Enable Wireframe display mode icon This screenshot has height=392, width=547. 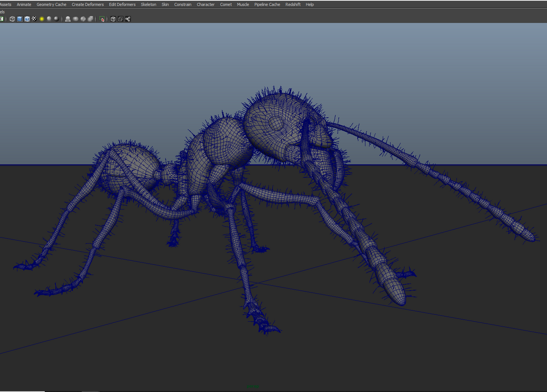pyautogui.click(x=12, y=19)
